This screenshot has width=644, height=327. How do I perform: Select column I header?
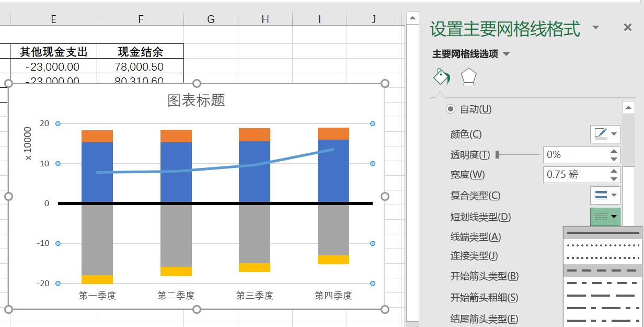(x=319, y=19)
